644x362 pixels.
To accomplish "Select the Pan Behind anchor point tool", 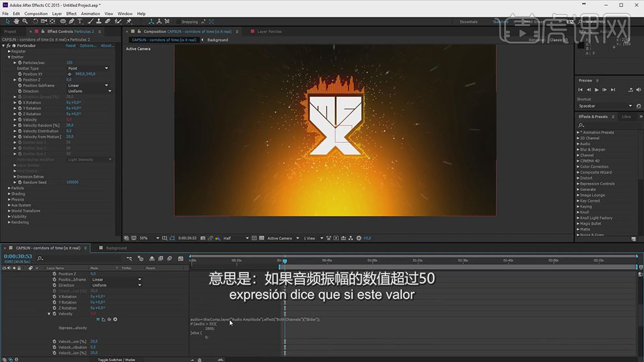I will (x=53, y=21).
